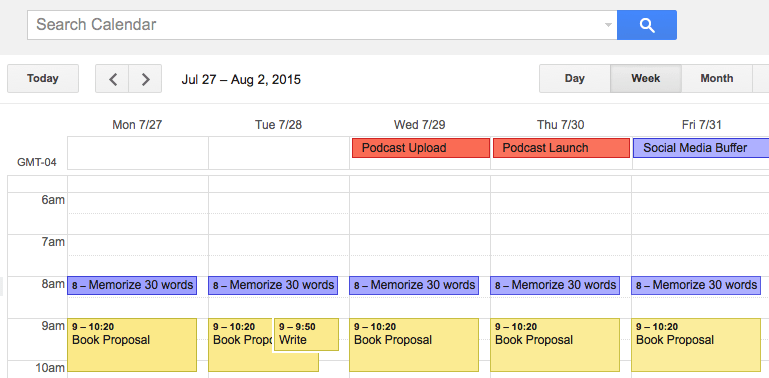The height and width of the screenshot is (378, 769).
Task: Select the Thu 7/30 day header
Action: coord(561,125)
